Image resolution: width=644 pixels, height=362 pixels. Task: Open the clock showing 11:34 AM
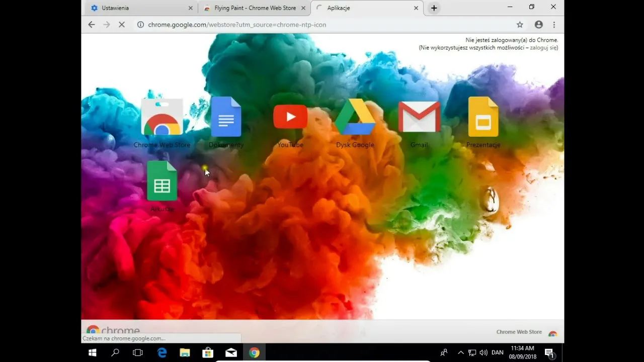522,352
